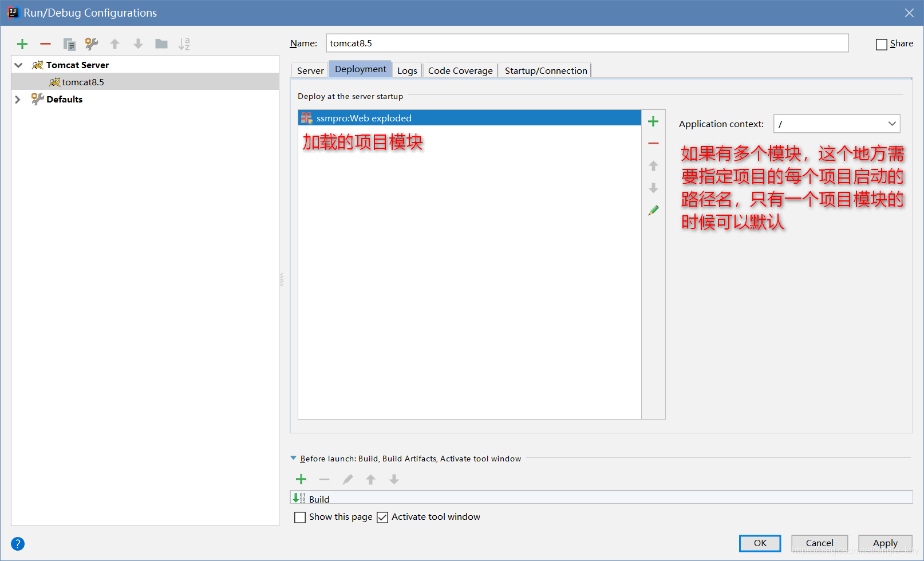This screenshot has height=561, width=924.
Task: Open edit defaults wrench icon
Action: [x=92, y=44]
